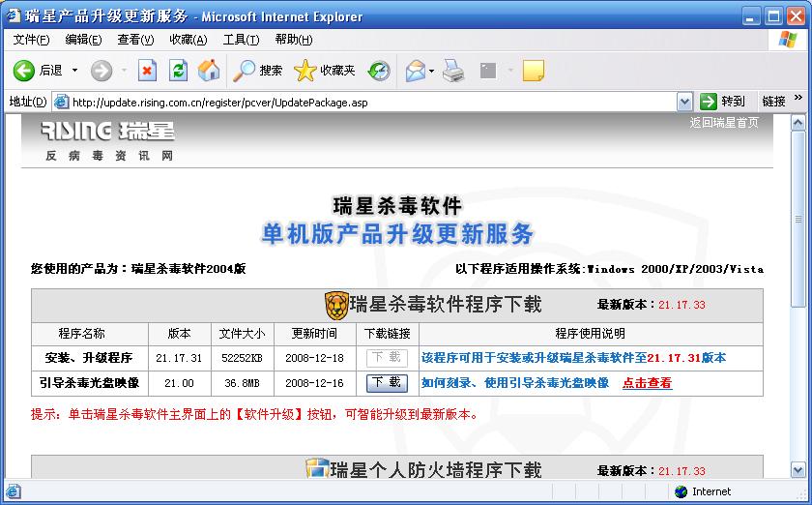The width and height of the screenshot is (812, 505).
Task: Click the Forward arrow icon
Action: click(x=101, y=71)
